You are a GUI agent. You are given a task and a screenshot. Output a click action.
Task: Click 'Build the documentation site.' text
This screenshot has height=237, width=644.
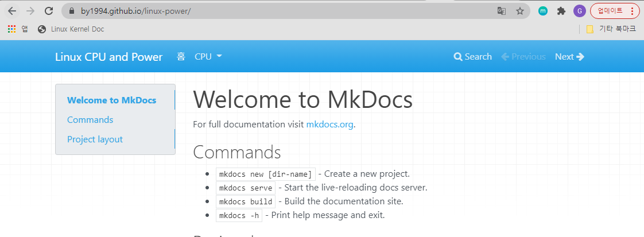click(x=344, y=201)
